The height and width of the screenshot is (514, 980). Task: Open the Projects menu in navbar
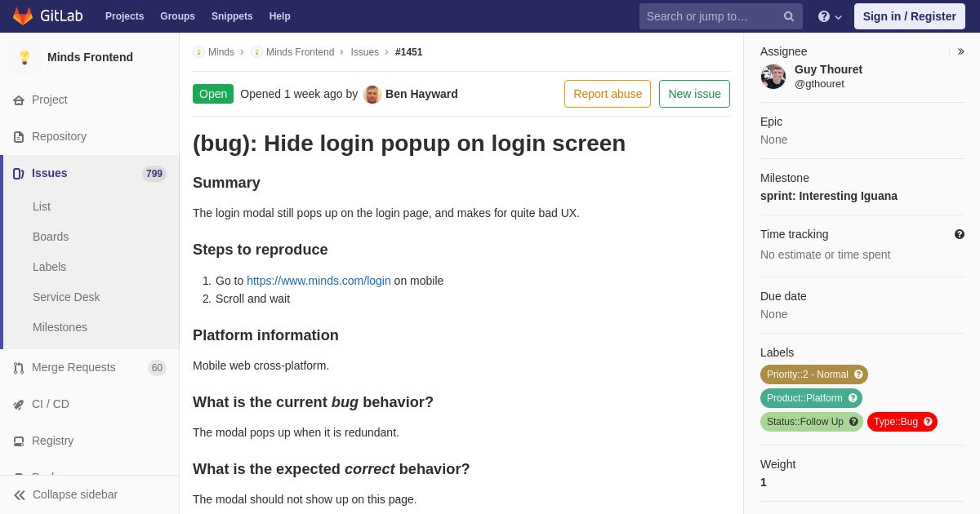point(124,16)
